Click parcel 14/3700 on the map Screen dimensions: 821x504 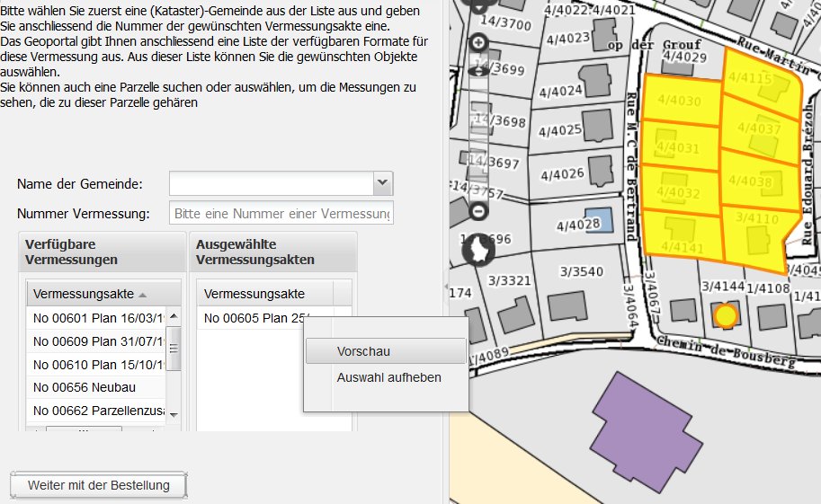coord(505,22)
